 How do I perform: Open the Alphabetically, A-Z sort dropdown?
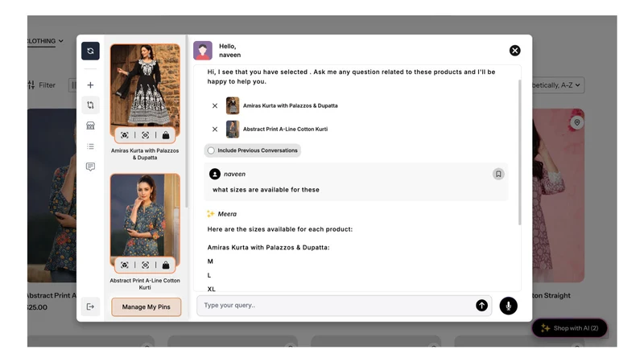(558, 85)
